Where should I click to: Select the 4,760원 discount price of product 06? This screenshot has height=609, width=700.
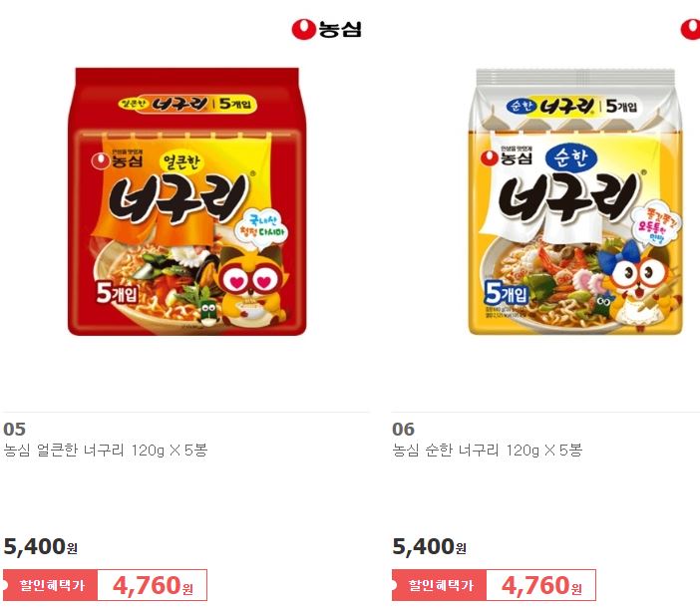541,585
